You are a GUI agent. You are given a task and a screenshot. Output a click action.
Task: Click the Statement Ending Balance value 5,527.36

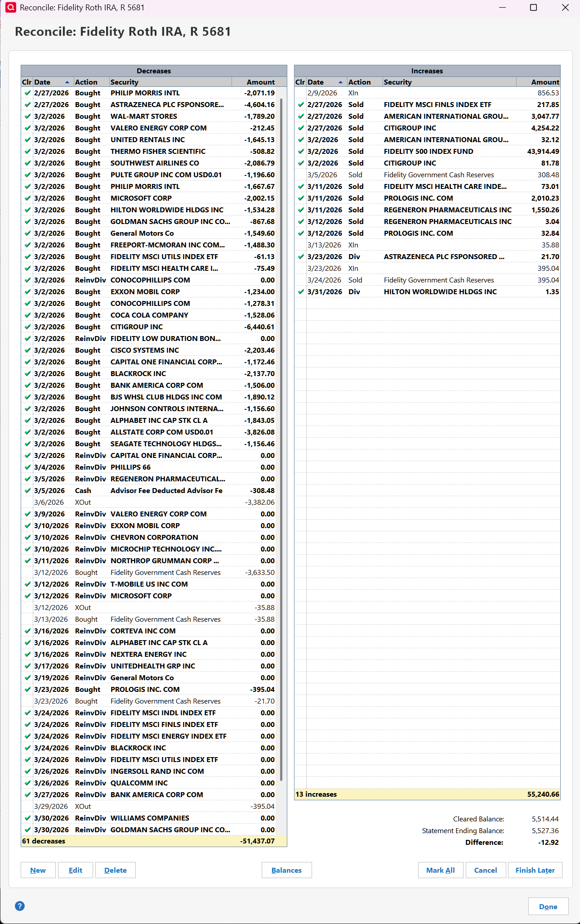(x=545, y=830)
